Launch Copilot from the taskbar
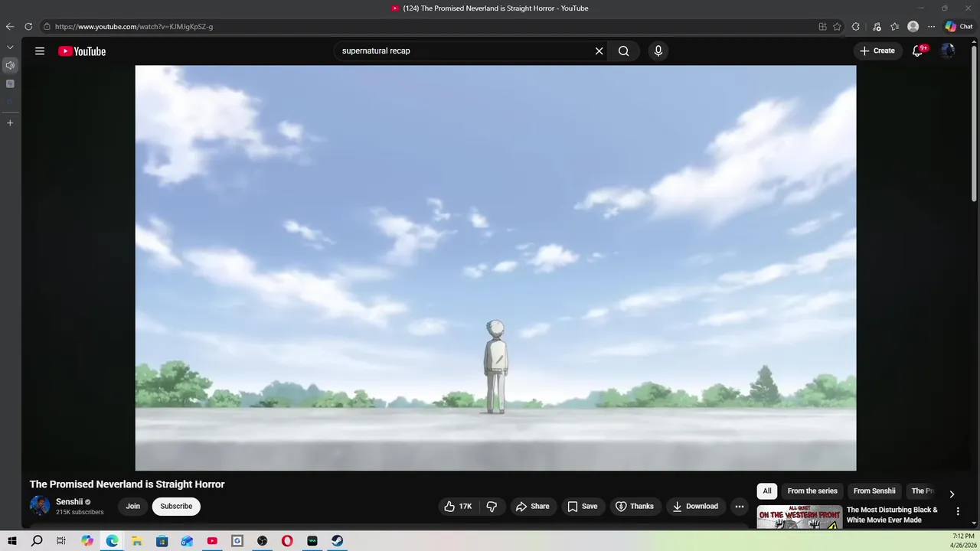 (x=87, y=541)
